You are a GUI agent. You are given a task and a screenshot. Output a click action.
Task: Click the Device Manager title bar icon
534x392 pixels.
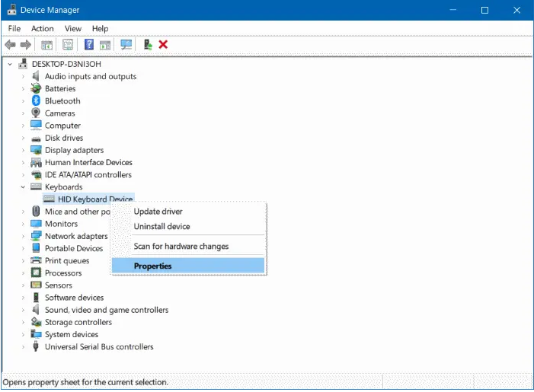coord(11,10)
